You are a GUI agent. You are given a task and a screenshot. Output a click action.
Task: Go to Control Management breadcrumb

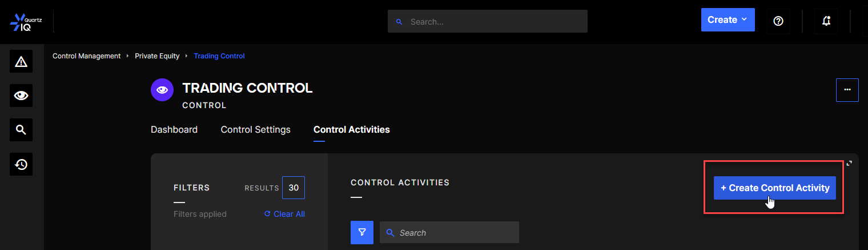(x=87, y=56)
